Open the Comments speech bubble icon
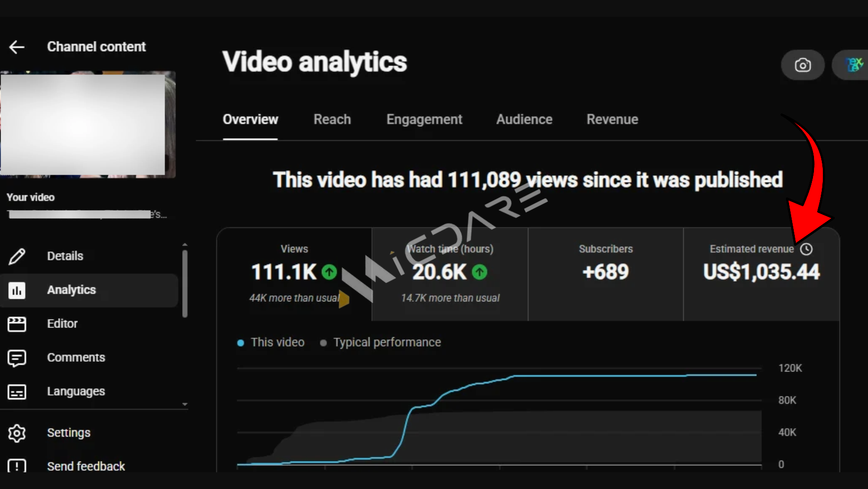This screenshot has width=868, height=489. point(17,358)
